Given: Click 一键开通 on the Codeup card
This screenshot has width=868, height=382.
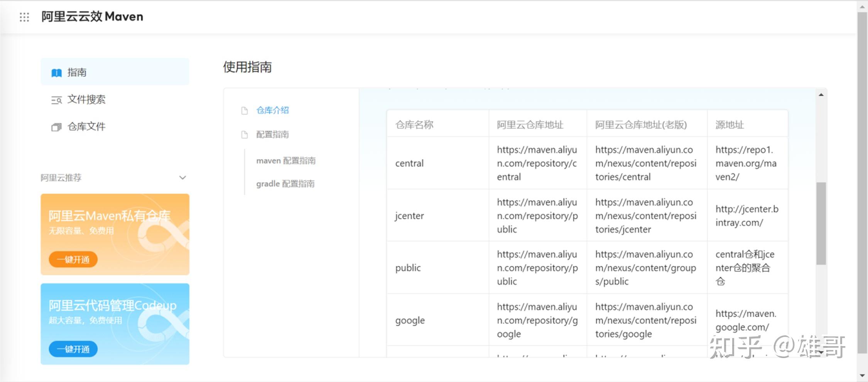Looking at the screenshot, I should pos(73,349).
